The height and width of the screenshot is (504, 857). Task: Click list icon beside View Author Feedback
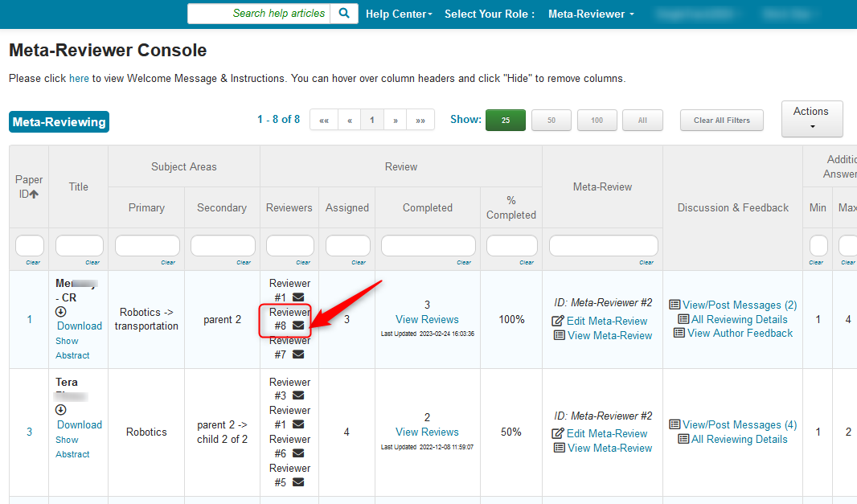679,334
